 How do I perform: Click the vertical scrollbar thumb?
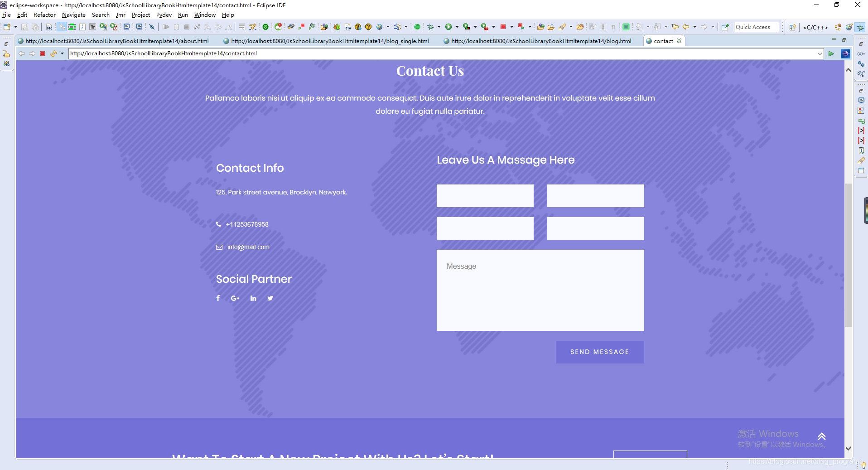848,255
